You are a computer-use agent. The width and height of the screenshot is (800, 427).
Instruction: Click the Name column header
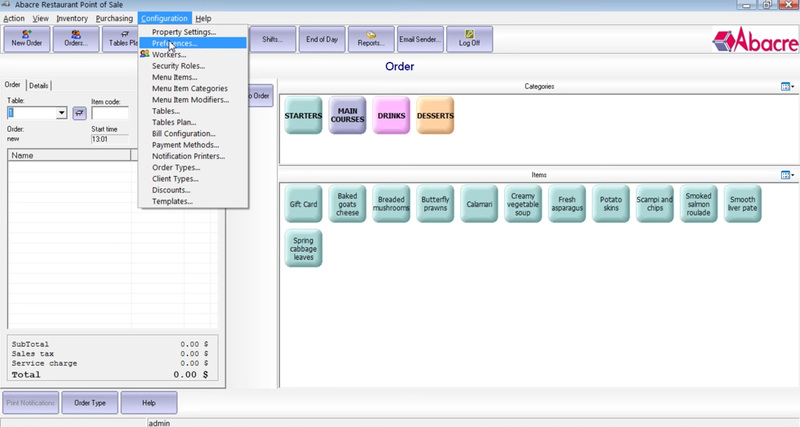pyautogui.click(x=69, y=155)
